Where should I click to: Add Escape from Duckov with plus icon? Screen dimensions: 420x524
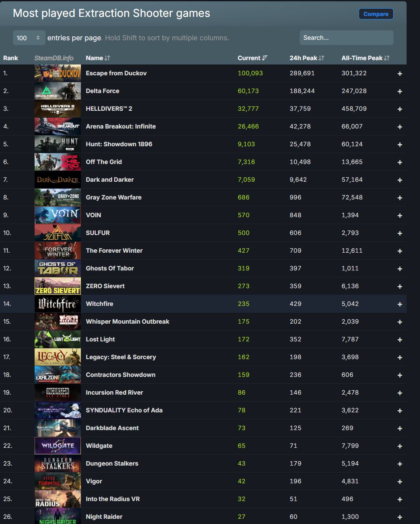400,74
